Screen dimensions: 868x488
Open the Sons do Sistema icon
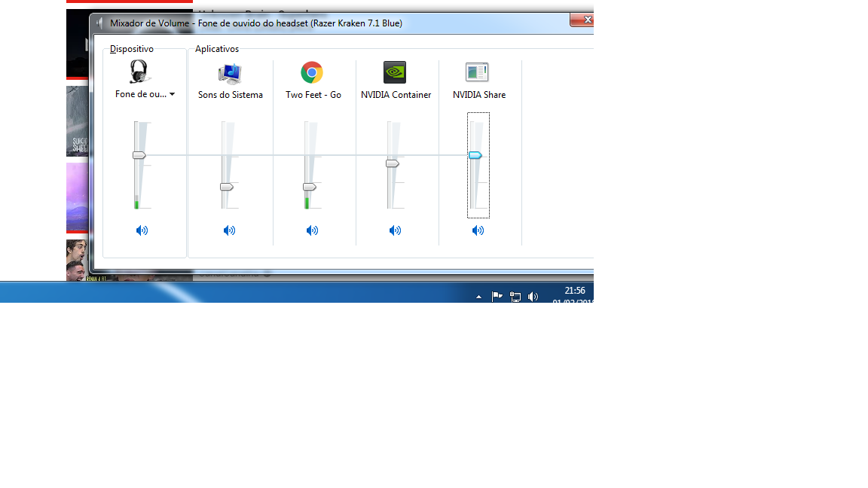click(x=230, y=73)
